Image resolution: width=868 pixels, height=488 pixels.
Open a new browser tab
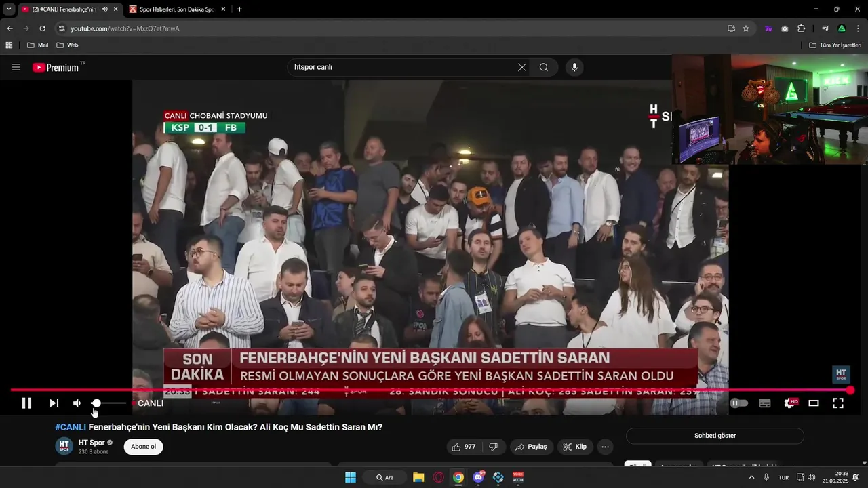(239, 9)
